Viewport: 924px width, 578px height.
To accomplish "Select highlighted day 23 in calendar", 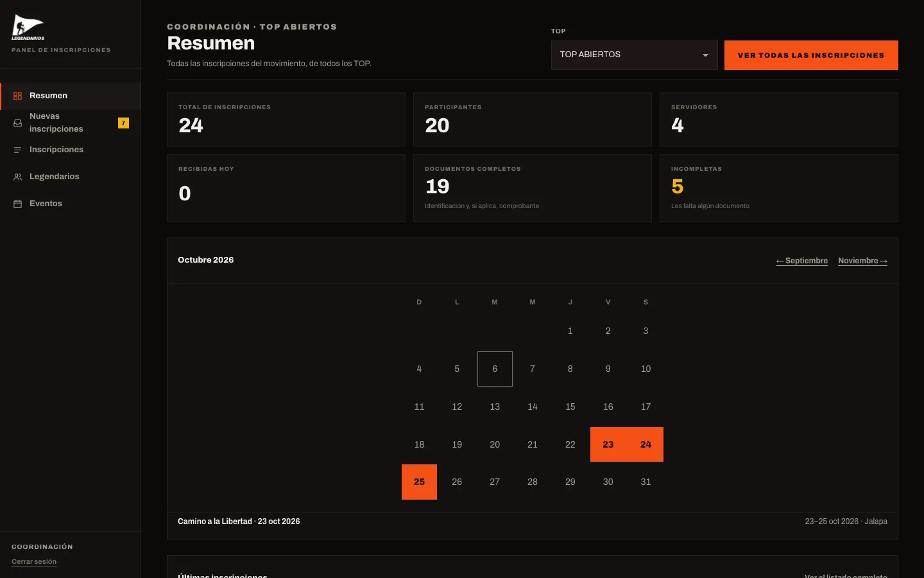I will [x=608, y=444].
